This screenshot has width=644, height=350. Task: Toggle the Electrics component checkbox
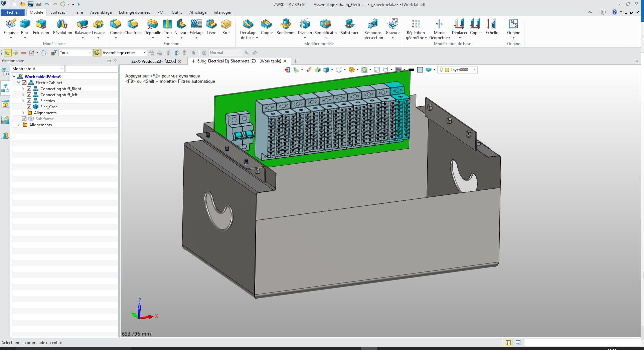tap(29, 101)
